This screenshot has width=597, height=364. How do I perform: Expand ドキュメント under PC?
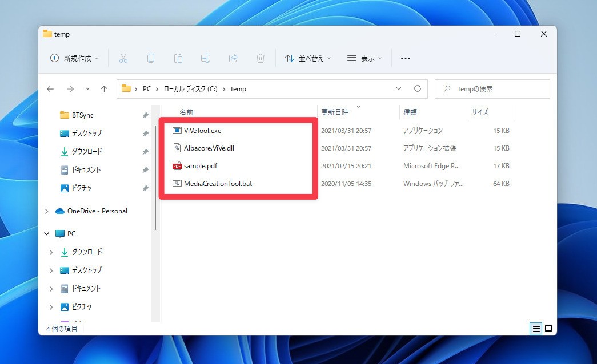pyautogui.click(x=51, y=289)
